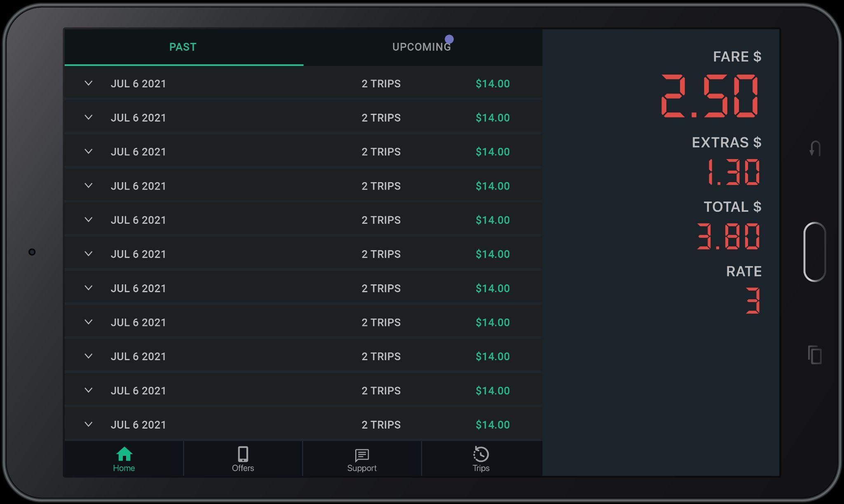Click the red FARE 2.50 meter value
This screenshot has width=844, height=504.
[710, 96]
